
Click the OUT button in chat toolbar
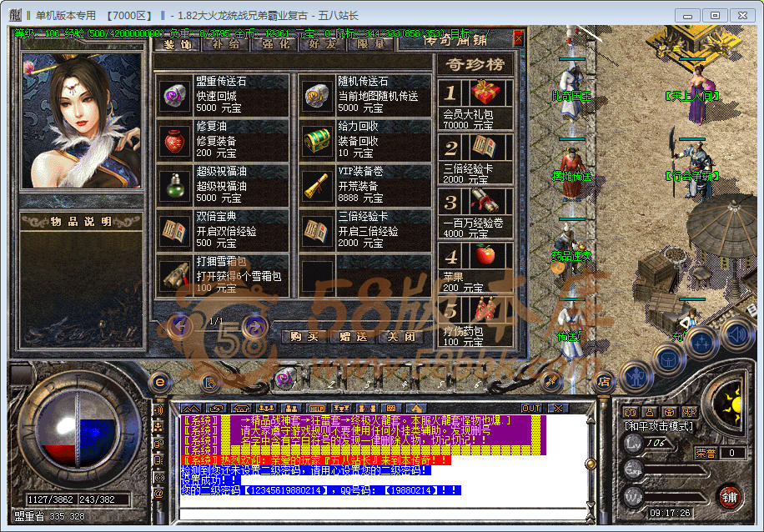tap(530, 409)
